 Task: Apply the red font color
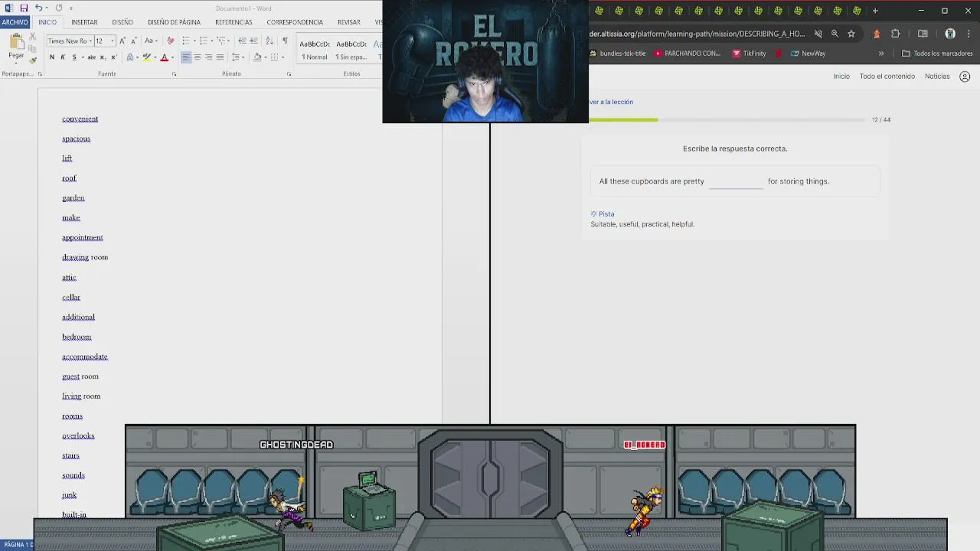point(164,57)
